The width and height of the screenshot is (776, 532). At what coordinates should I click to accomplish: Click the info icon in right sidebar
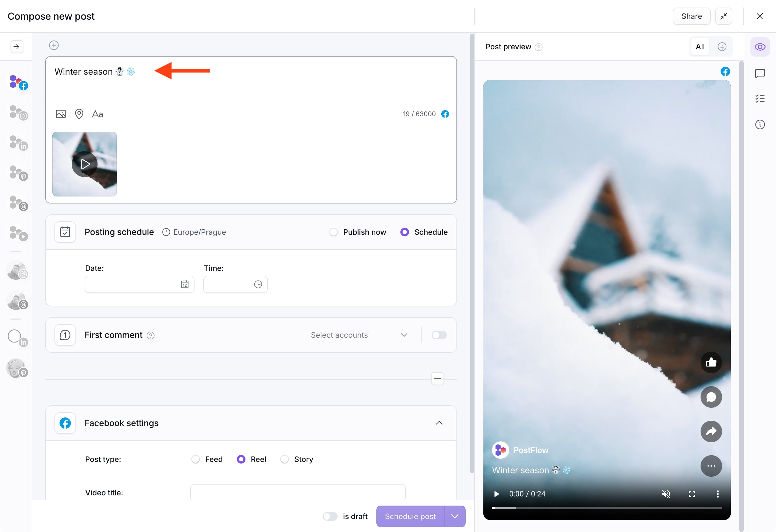pyautogui.click(x=760, y=125)
